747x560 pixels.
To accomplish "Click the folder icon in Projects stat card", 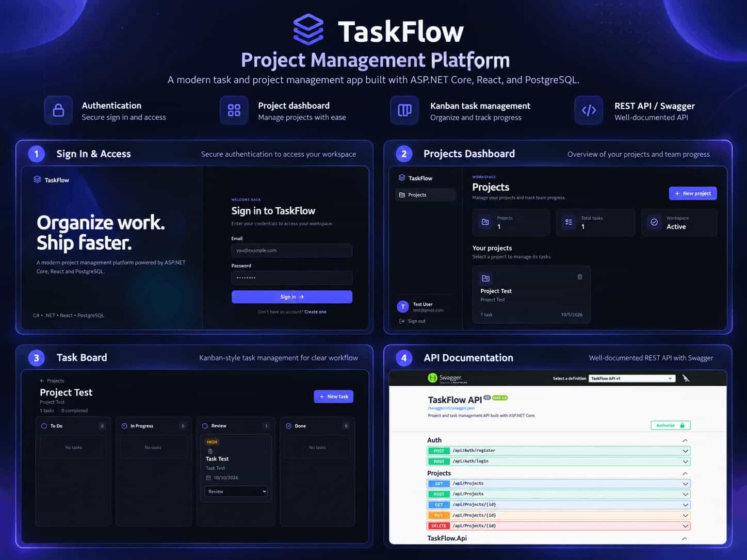I will coord(485,222).
